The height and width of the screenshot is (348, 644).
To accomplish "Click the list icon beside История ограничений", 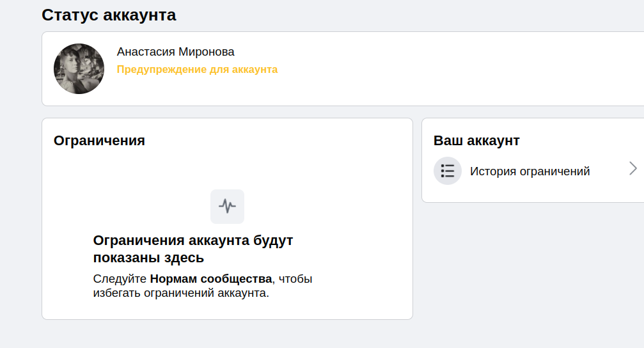I will tap(447, 171).
